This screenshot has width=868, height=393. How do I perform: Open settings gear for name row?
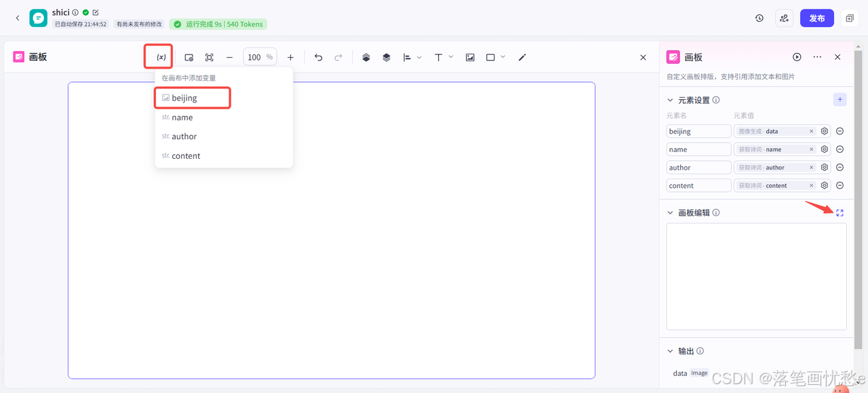click(825, 149)
